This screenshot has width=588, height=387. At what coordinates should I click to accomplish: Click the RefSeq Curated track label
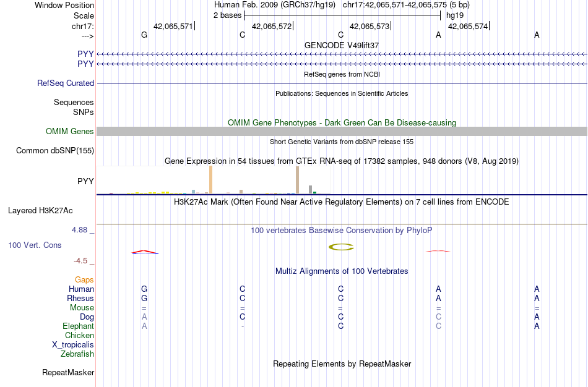coord(66,83)
